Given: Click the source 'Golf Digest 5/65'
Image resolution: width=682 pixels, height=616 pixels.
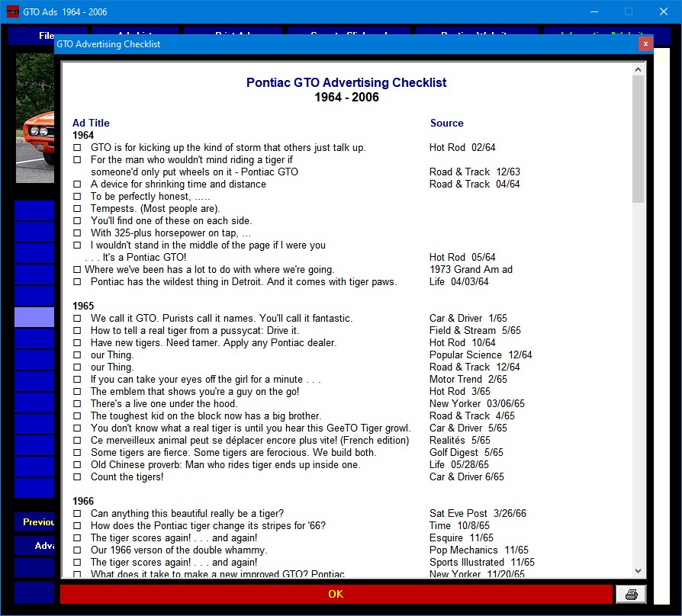Looking at the screenshot, I should (466, 453).
